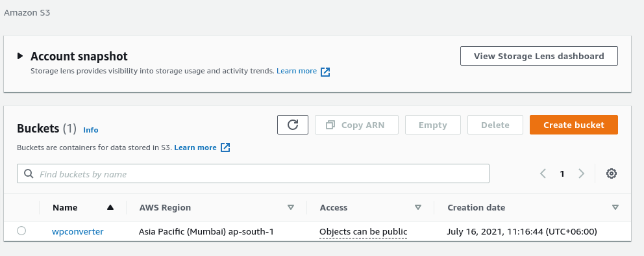
Task: Click the external link icon after Storage lens Learn more
Action: pos(325,72)
